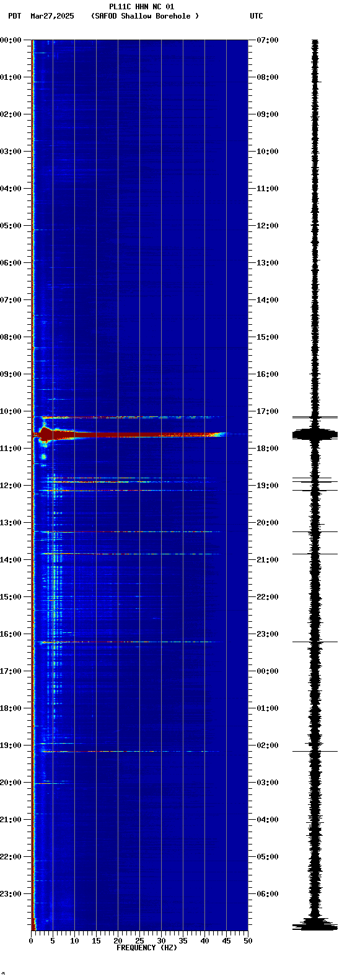This screenshot has height=980, width=342.
Task: Click the '(SAFOD Shallow Borehole )' subtitle
Action: coord(145,16)
